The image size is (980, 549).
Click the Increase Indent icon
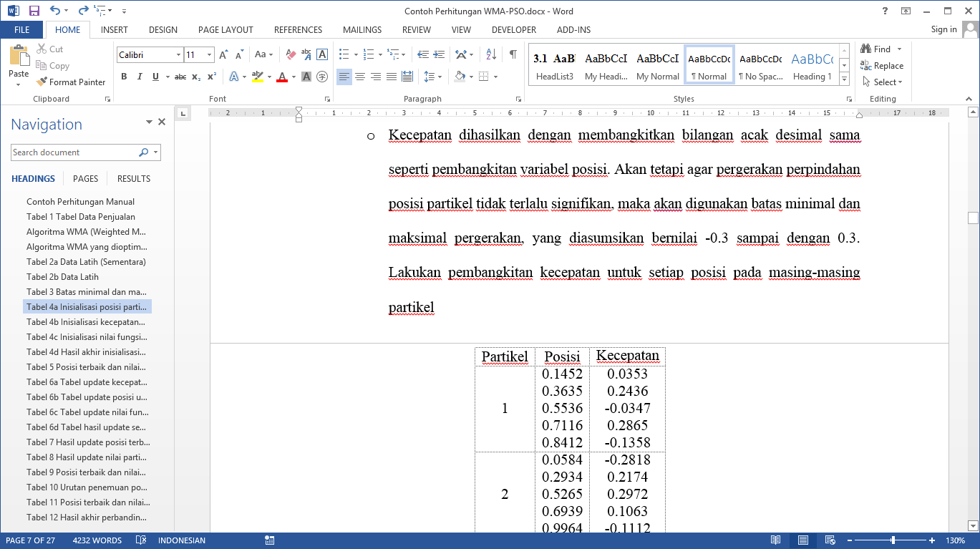(438, 54)
